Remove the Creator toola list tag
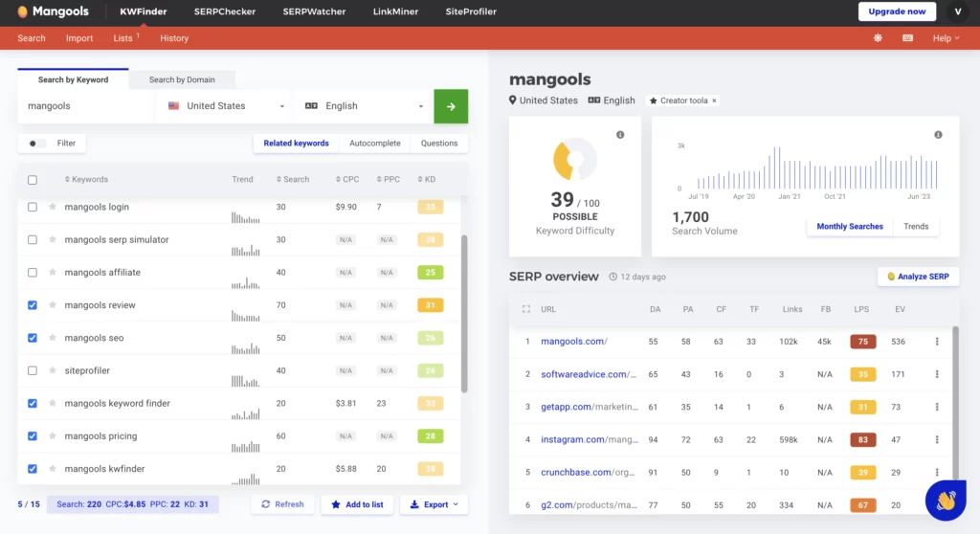This screenshot has height=534, width=980. click(714, 100)
